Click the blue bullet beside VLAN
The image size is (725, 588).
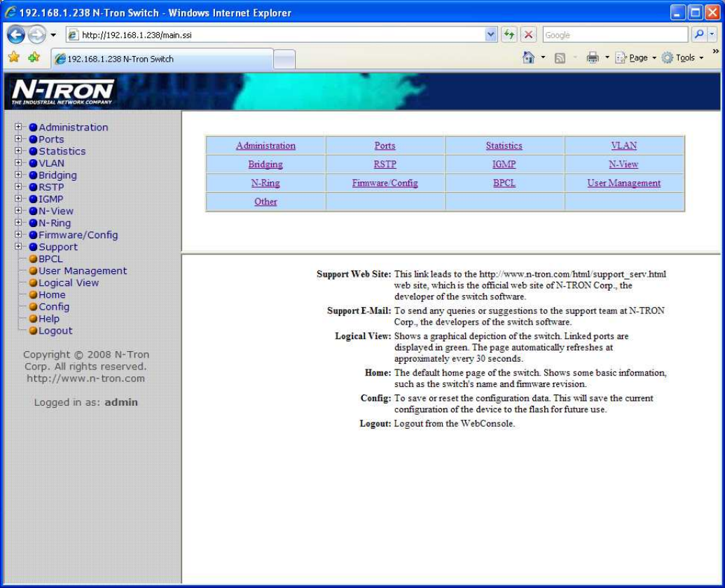click(33, 163)
